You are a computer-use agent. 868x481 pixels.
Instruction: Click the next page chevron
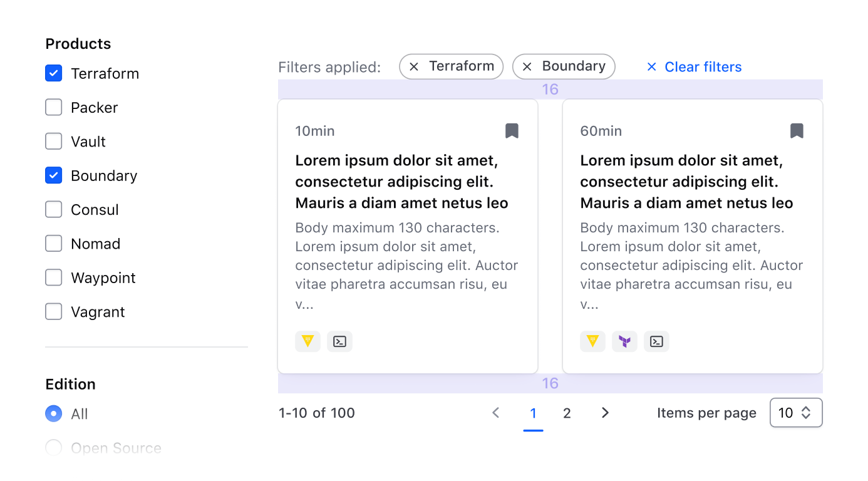point(604,413)
